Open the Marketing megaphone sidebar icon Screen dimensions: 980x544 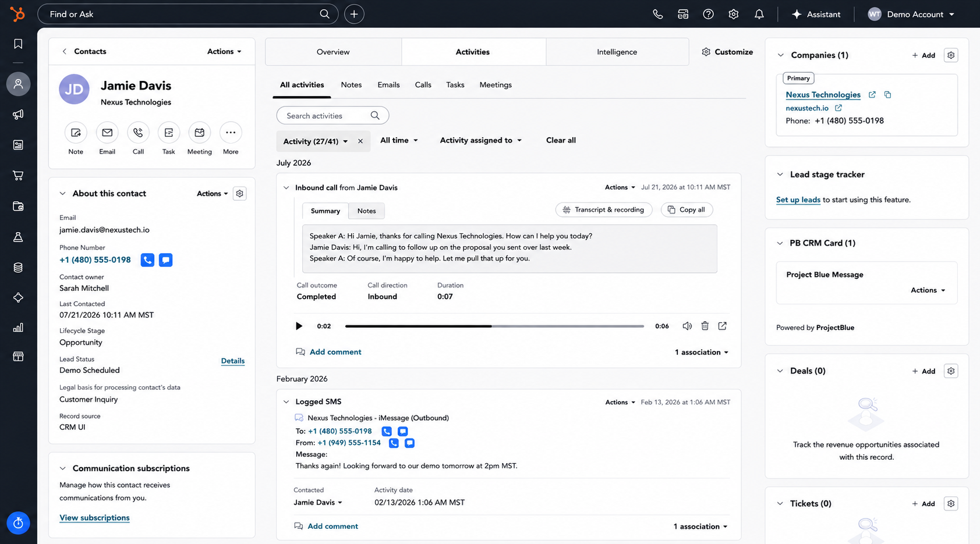coord(18,114)
